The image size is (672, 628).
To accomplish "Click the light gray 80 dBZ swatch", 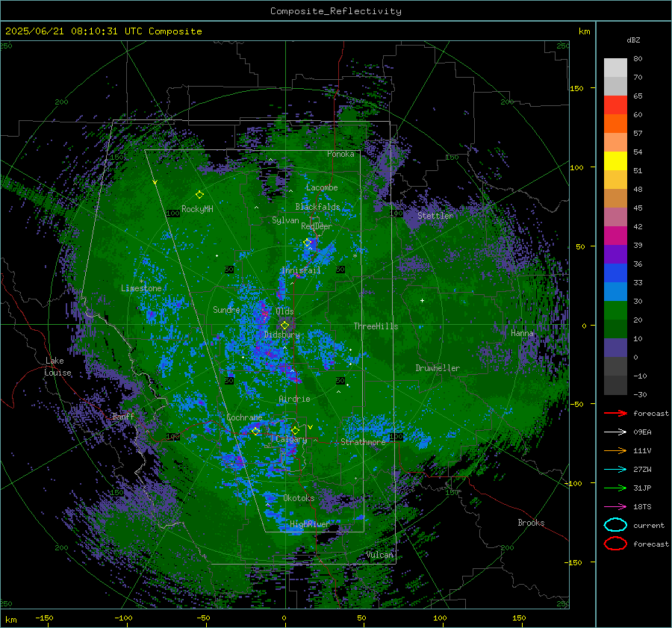I will point(615,68).
